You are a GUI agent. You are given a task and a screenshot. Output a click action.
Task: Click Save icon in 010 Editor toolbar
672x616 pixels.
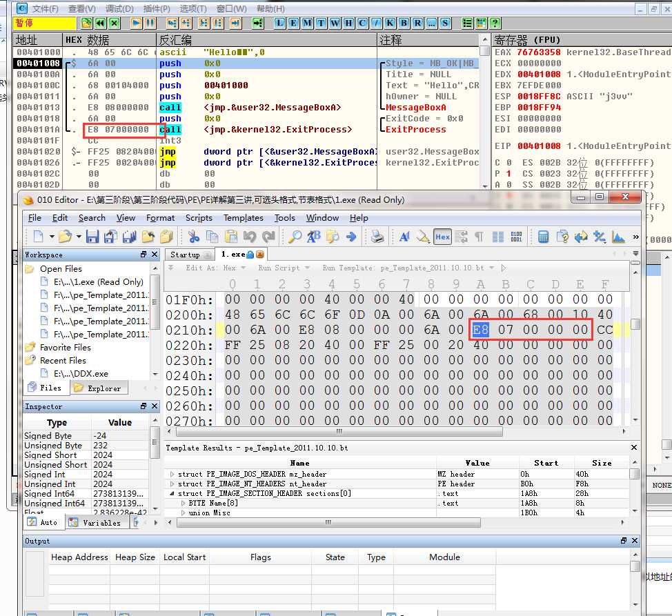pyautogui.click(x=92, y=236)
